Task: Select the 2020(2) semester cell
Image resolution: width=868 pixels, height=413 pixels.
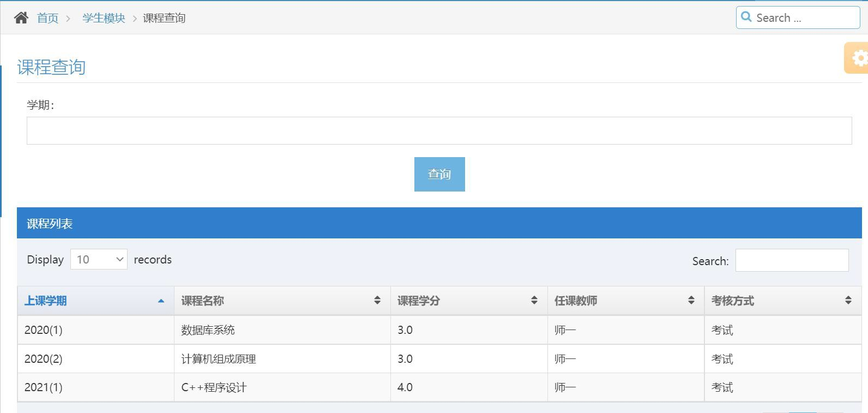Action: (96, 359)
